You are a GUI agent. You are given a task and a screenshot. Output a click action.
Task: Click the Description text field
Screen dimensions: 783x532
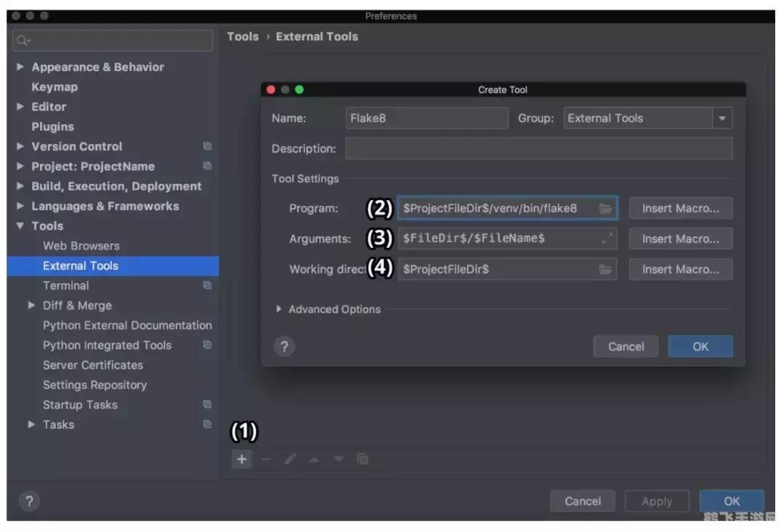coord(538,149)
